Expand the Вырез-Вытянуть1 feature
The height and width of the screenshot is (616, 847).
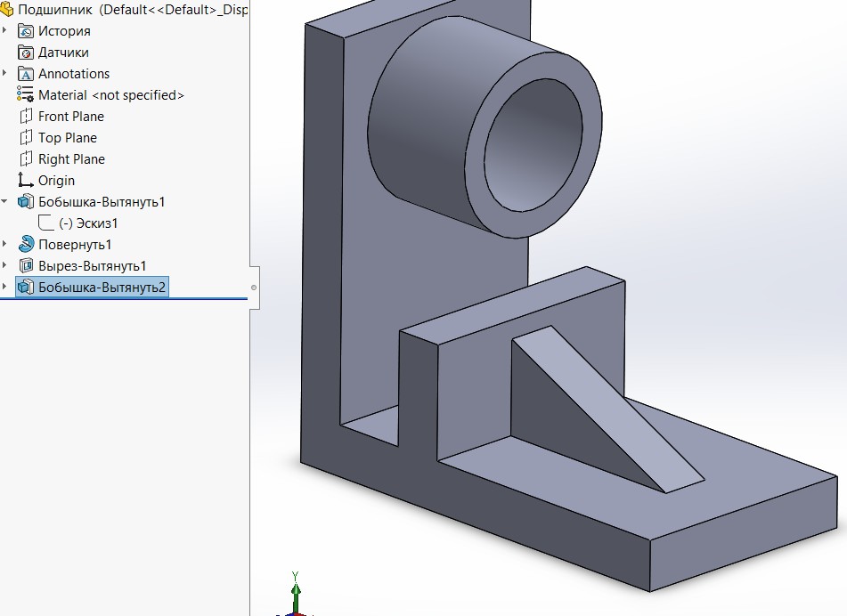click(4, 265)
